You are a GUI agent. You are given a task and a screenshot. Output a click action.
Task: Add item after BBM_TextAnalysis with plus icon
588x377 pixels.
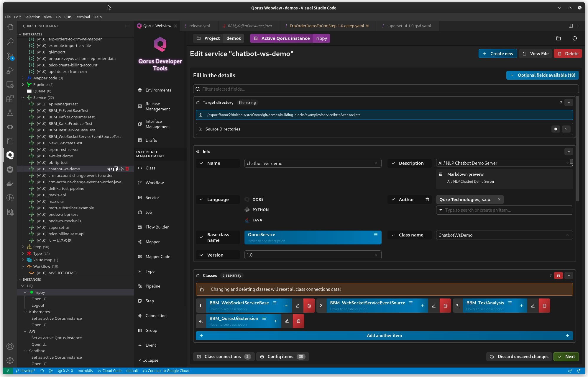521,306
